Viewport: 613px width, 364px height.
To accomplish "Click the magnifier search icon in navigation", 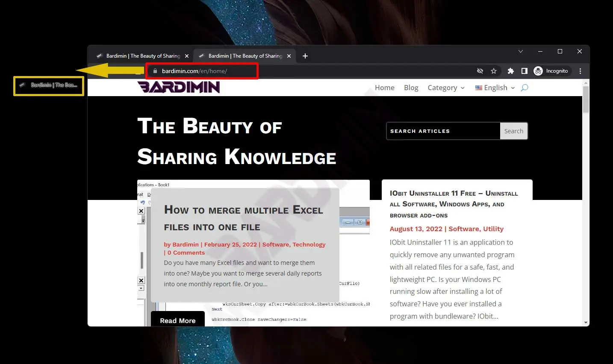I will (525, 88).
